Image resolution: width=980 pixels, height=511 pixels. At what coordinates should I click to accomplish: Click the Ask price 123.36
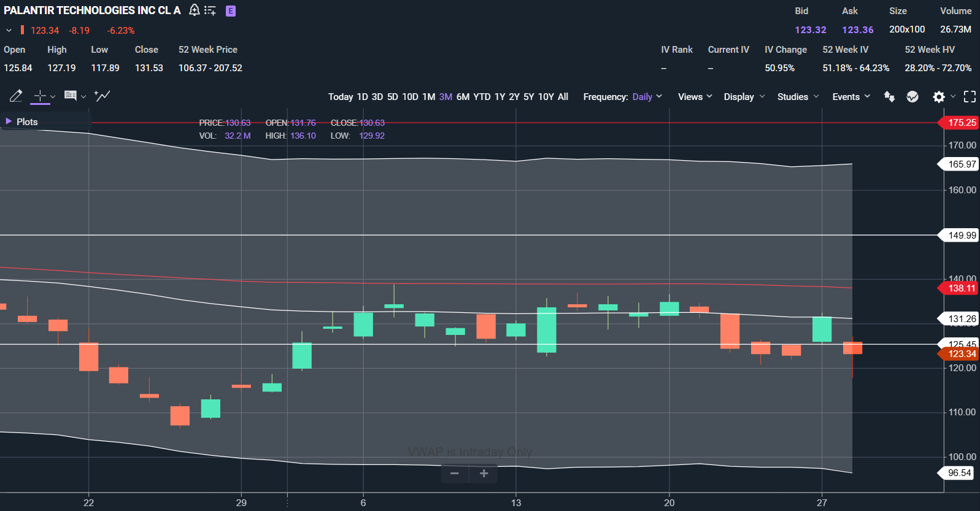(x=858, y=29)
